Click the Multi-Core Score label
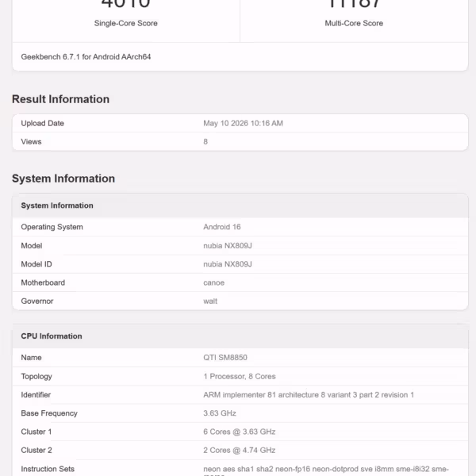Viewport: 476px width, 476px height. click(x=354, y=23)
